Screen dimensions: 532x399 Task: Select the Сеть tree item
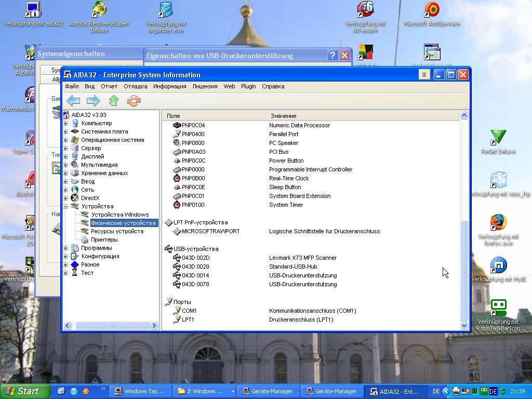tap(87, 190)
